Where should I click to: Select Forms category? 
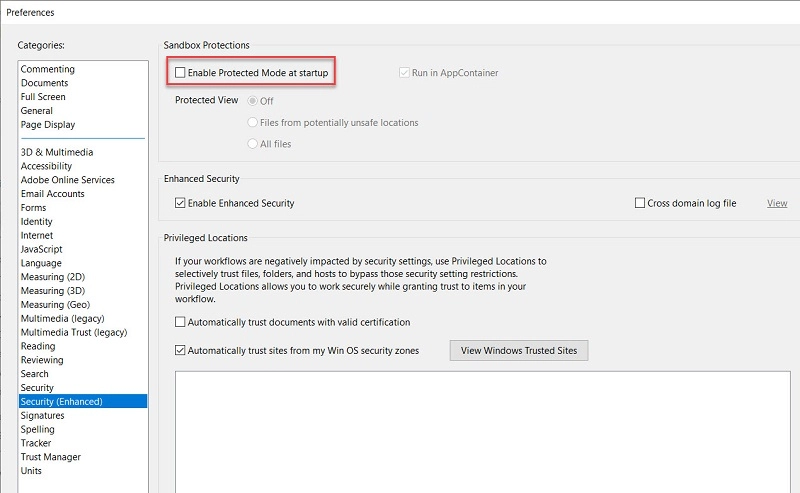(x=33, y=208)
